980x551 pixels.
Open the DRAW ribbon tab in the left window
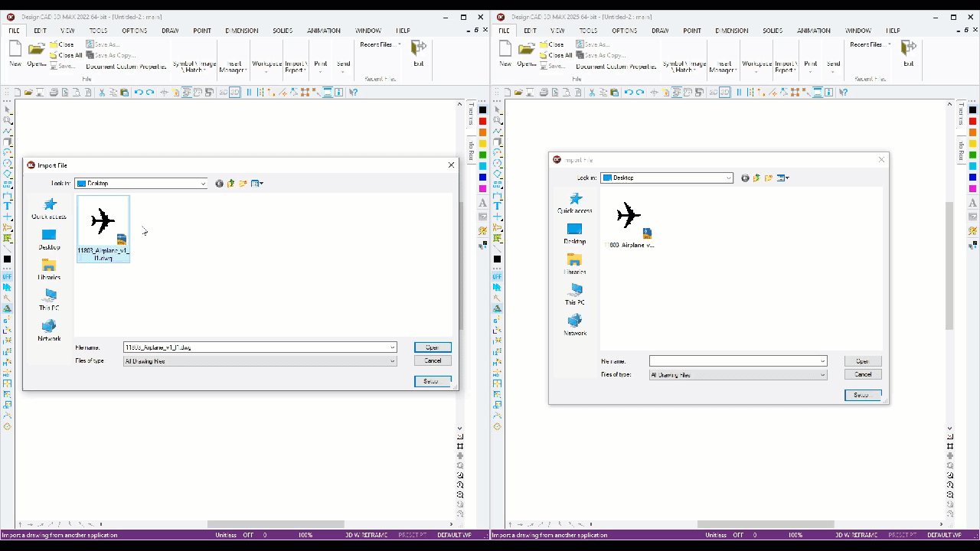170,31
